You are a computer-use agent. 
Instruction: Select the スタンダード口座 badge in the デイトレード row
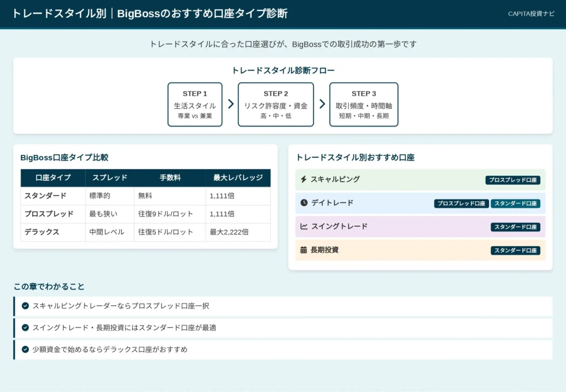click(516, 203)
